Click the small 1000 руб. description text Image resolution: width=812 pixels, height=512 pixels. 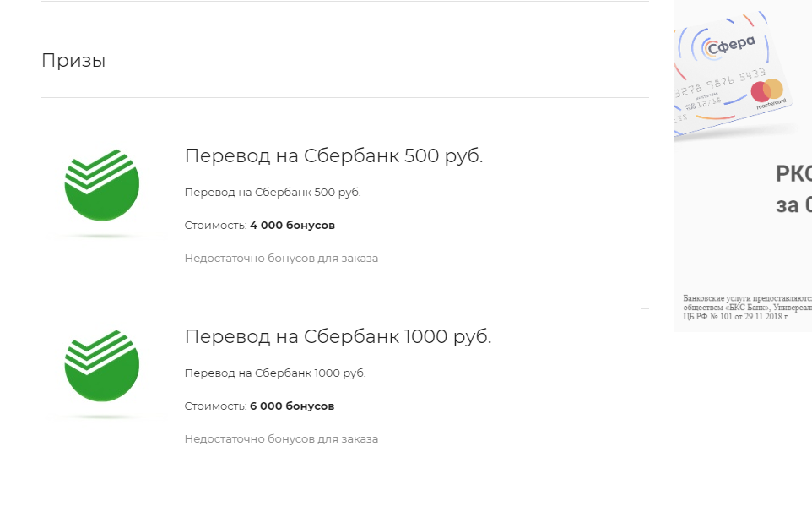click(x=275, y=373)
